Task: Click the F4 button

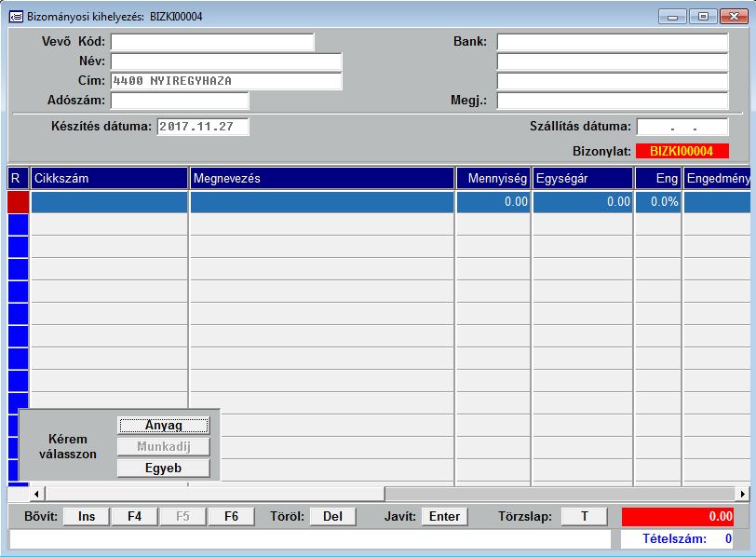Action: [134, 517]
